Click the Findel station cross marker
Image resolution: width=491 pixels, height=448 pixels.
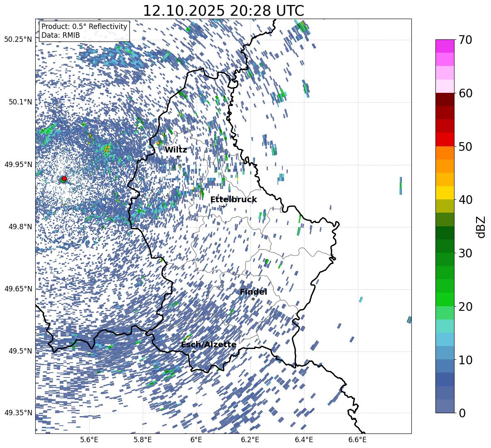pos(253,299)
